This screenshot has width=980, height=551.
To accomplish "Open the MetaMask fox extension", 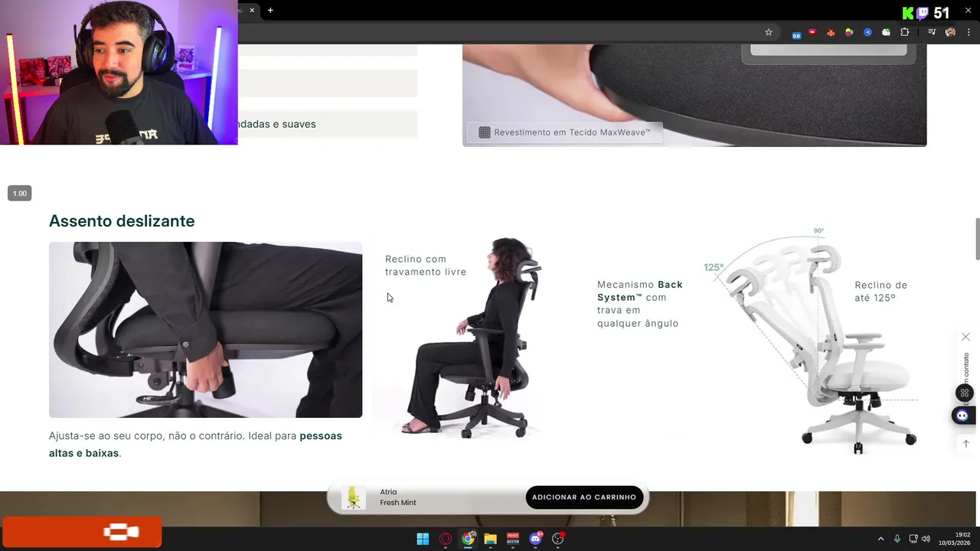I will click(x=831, y=32).
